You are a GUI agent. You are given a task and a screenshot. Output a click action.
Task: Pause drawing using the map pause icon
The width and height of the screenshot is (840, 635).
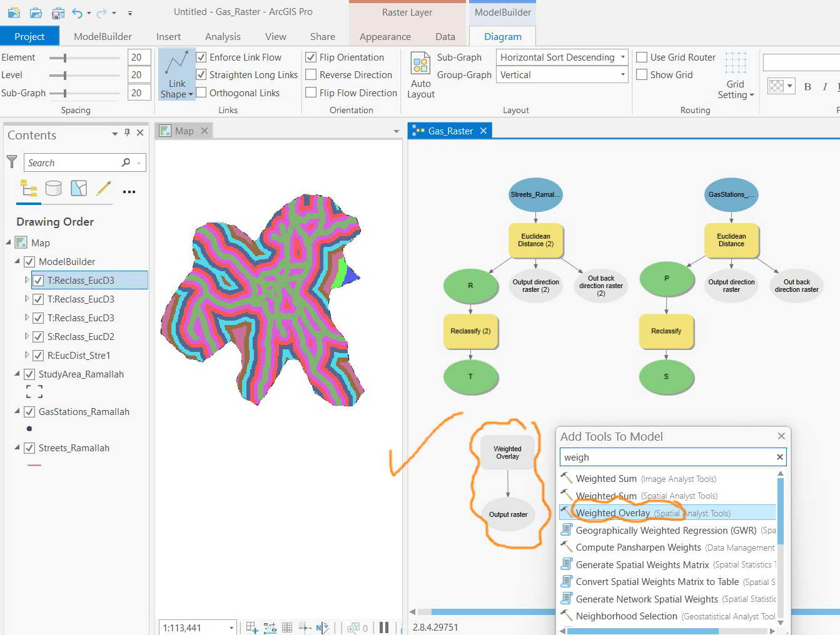[383, 627]
